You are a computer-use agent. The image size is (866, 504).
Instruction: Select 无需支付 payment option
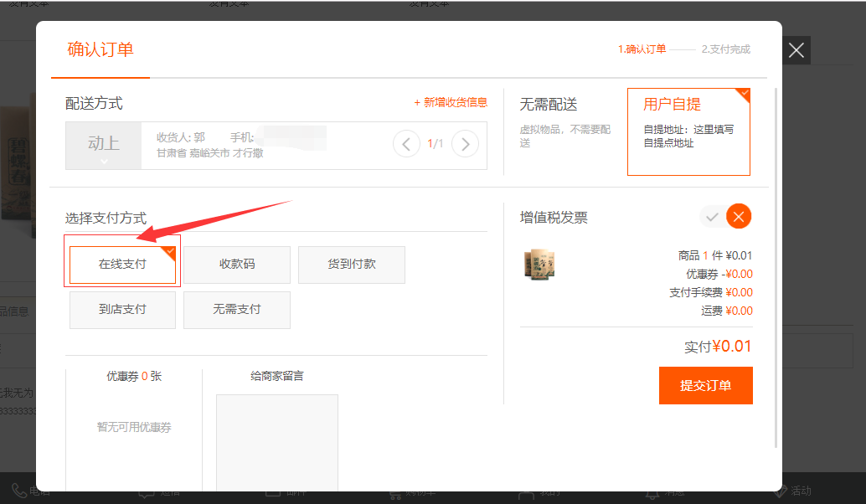pos(237,310)
